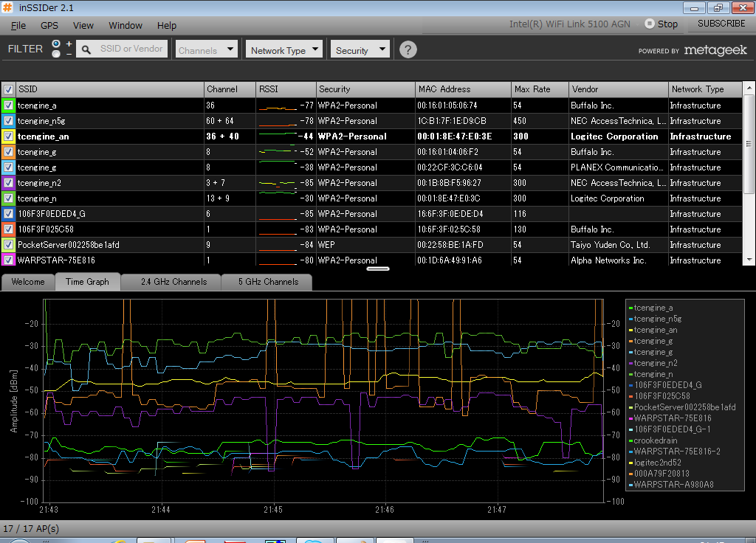Screen dimensions: 756x543
Task: Uncheck the tcengine_n5g network checkbox
Action: click(x=8, y=120)
